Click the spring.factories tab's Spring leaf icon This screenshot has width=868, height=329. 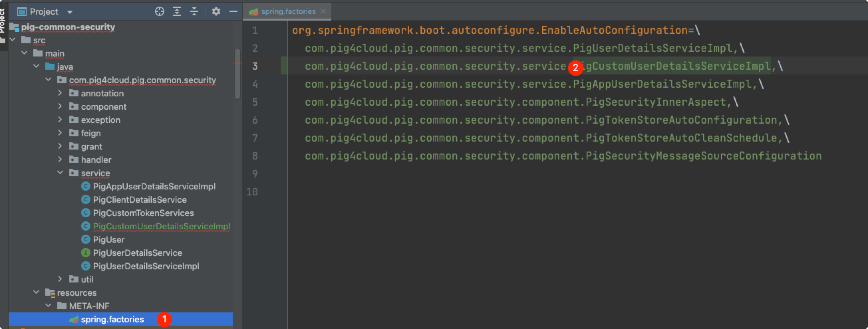(x=253, y=12)
